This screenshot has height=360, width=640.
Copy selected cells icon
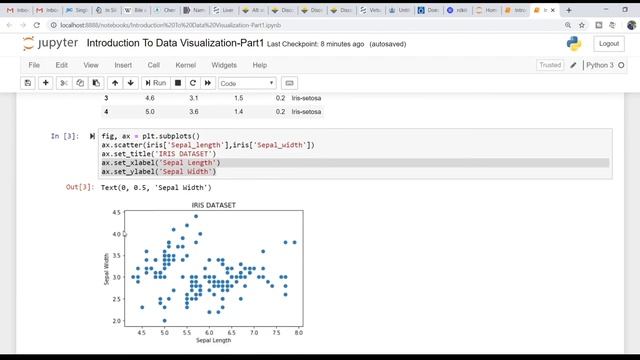pos(80,83)
